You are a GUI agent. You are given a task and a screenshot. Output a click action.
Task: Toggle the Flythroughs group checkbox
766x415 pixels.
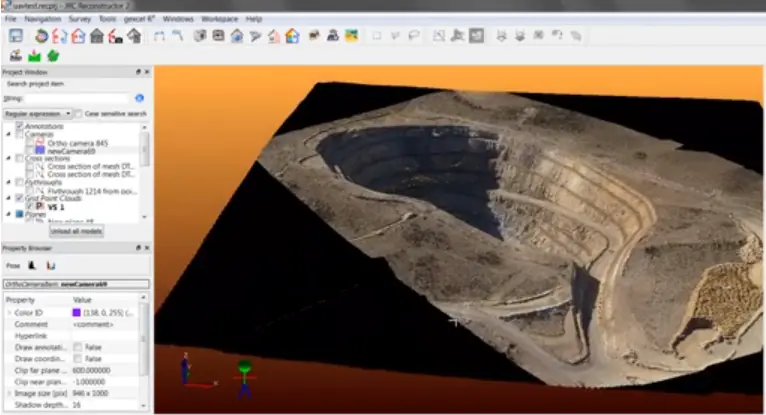[20, 182]
